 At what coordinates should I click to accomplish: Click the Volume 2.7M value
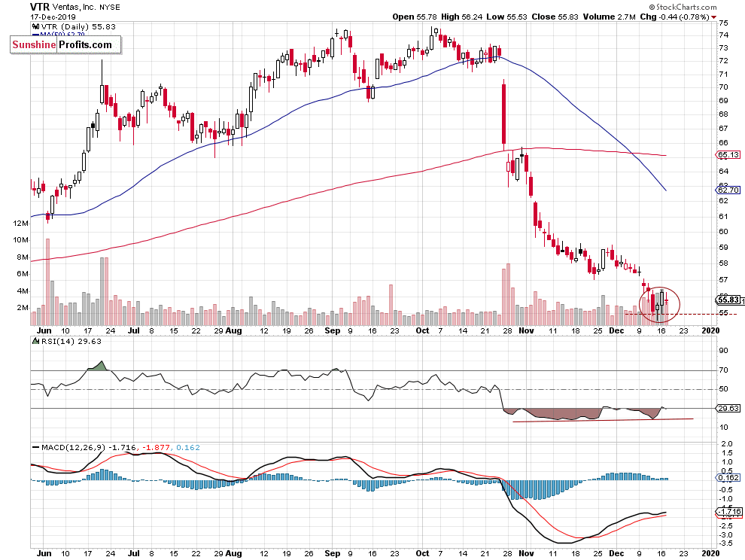(x=609, y=17)
